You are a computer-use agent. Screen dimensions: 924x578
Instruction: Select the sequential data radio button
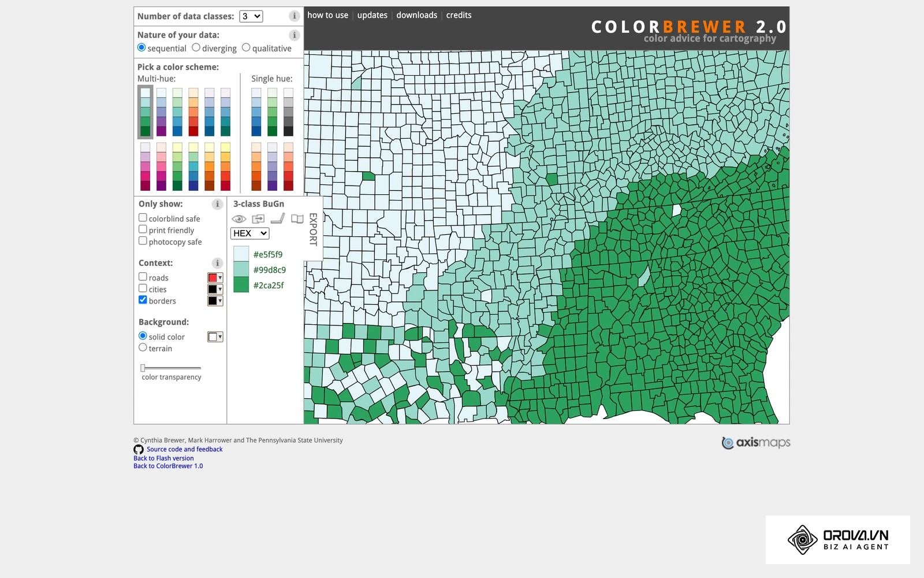click(141, 47)
